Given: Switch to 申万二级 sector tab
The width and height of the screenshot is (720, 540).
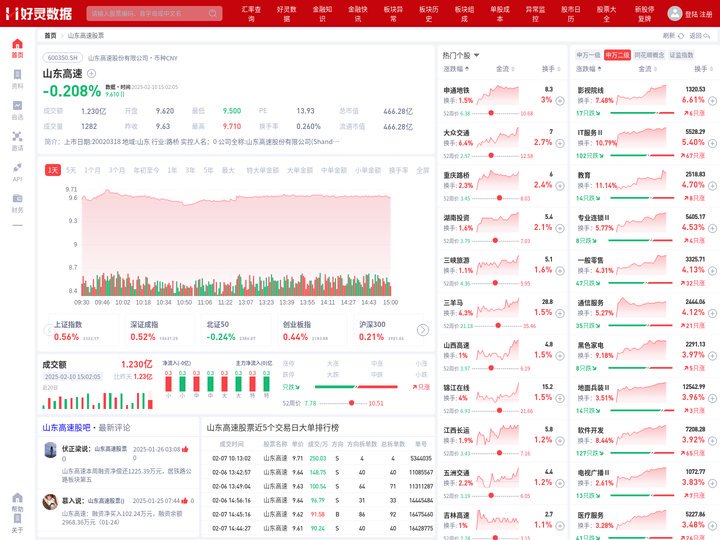Looking at the screenshot, I should coord(617,55).
